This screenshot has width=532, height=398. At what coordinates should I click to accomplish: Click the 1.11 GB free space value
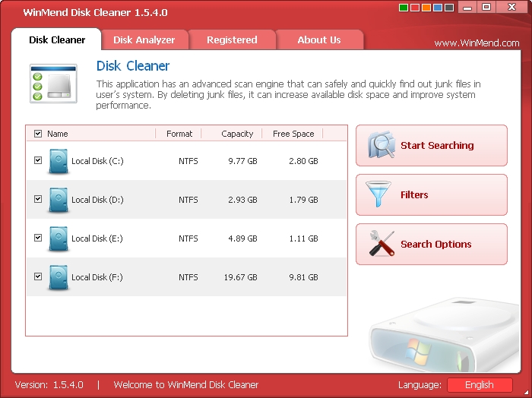click(x=303, y=238)
